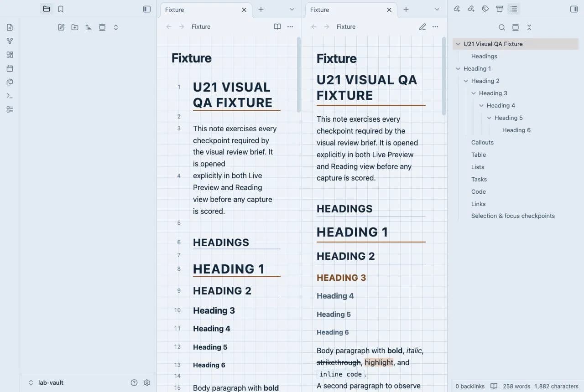Toggle outline auto-follow active heading
This screenshot has height=392, width=584.
pos(516,27)
